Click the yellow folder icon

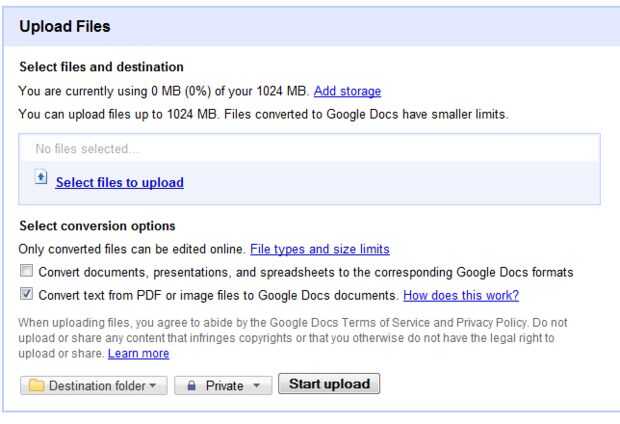click(36, 385)
